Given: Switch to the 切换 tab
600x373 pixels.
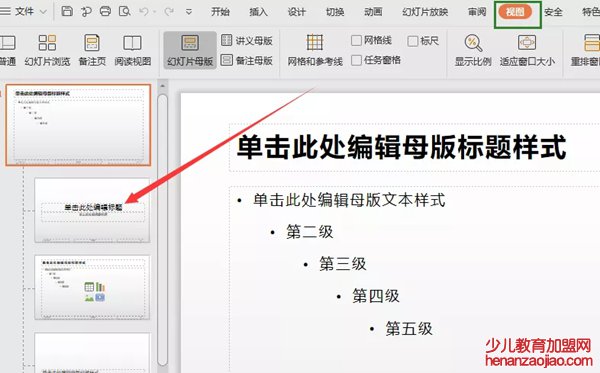Looking at the screenshot, I should [x=335, y=12].
